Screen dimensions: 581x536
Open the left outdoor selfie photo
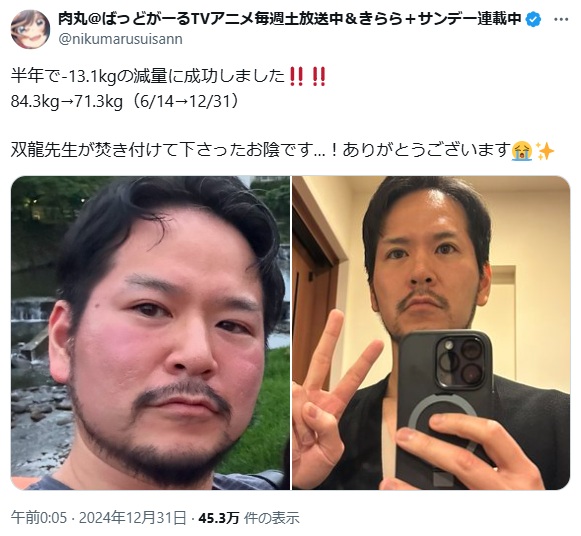point(150,333)
